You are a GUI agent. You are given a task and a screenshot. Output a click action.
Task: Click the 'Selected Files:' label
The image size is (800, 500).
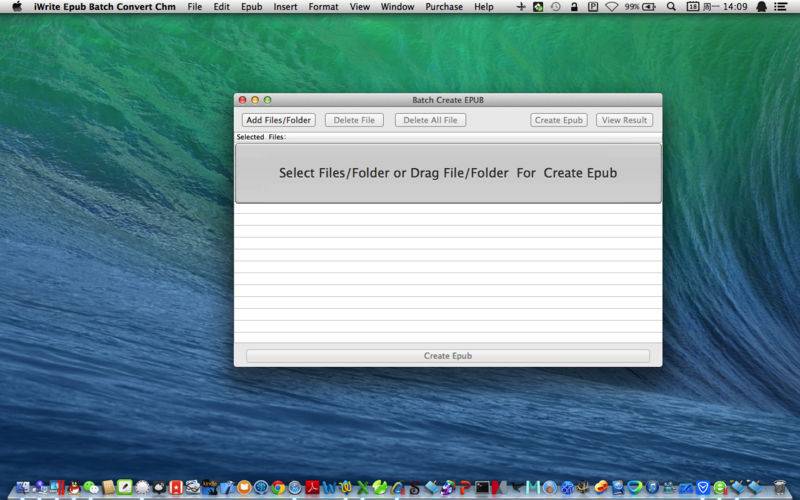click(x=261, y=137)
